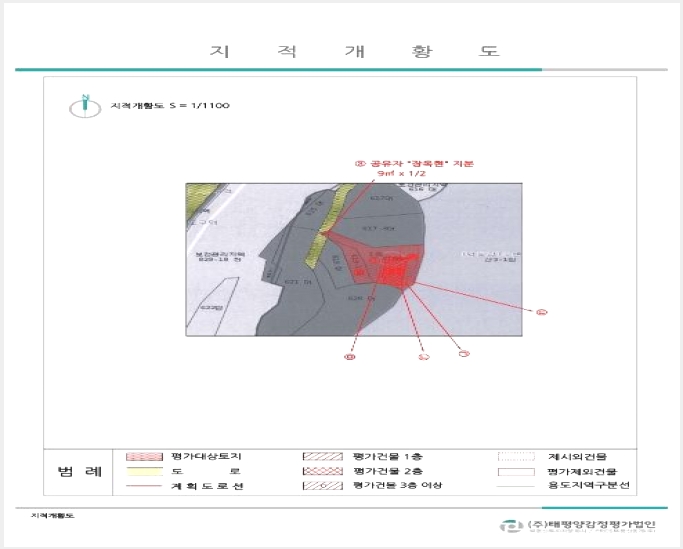683x549 pixels.
Task: Click the leftmost red circled marker below the map
Action: pyautogui.click(x=350, y=357)
